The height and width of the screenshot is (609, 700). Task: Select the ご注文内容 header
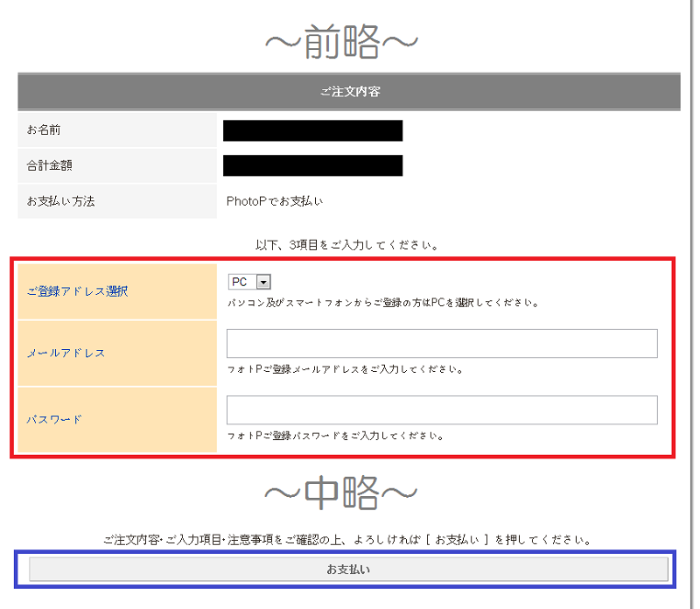tap(350, 92)
